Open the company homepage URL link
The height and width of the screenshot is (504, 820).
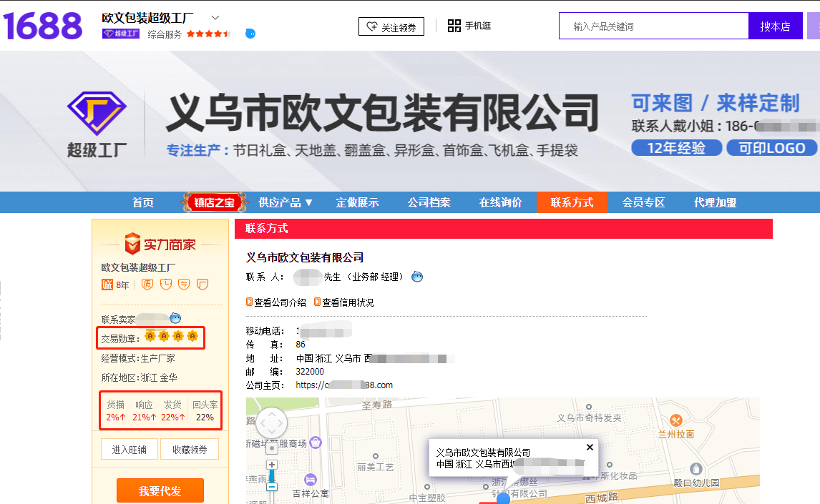coord(344,385)
